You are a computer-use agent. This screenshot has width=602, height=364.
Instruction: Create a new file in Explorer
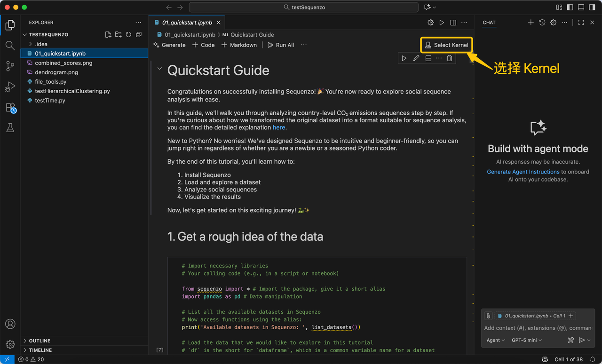[x=108, y=35]
